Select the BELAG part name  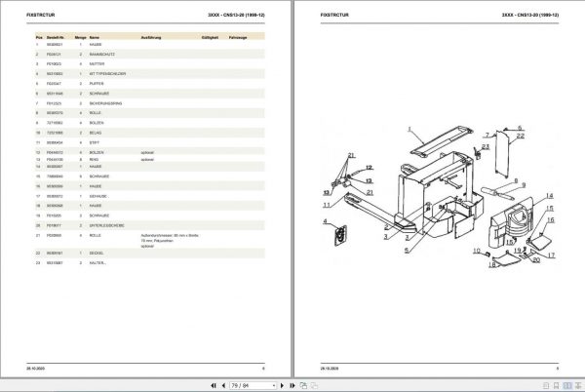coord(96,133)
